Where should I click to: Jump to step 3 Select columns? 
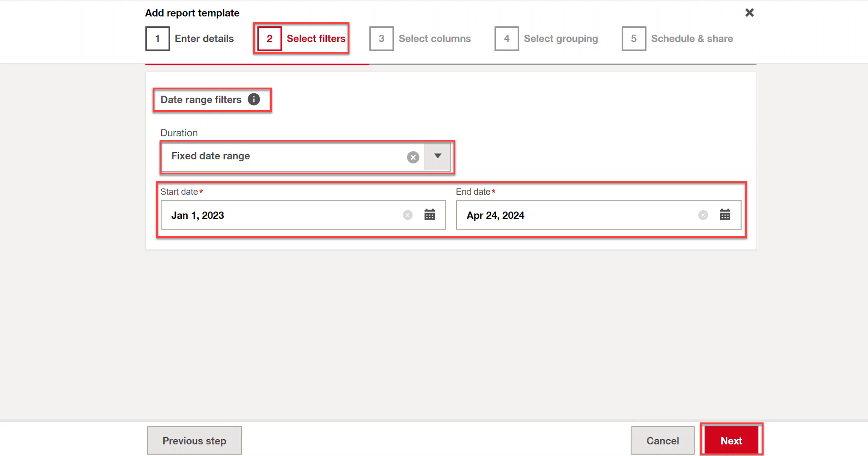point(420,38)
